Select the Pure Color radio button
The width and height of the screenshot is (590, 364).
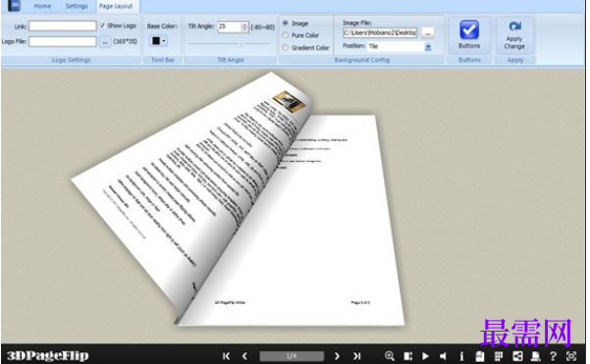click(x=286, y=35)
